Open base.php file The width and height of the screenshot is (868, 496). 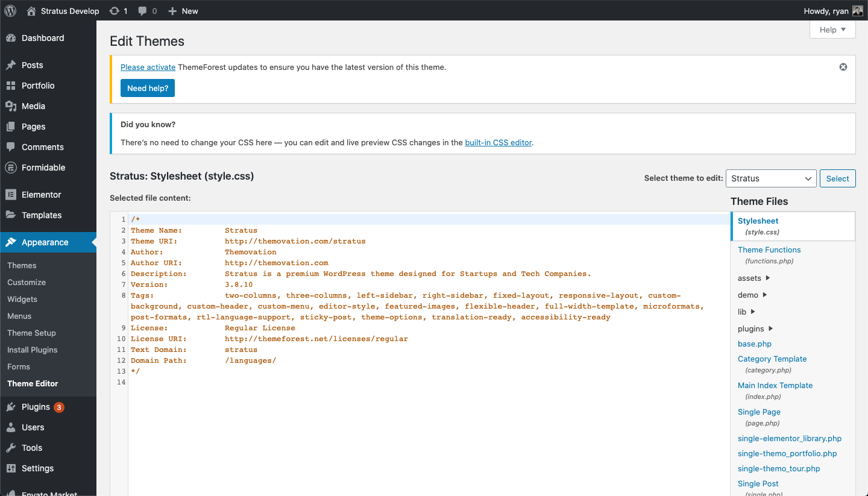point(755,344)
